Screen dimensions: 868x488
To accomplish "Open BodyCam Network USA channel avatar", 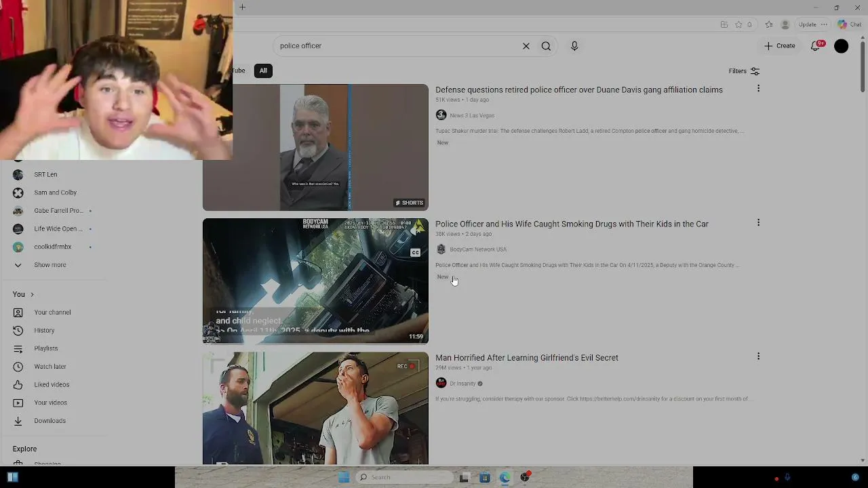I will pyautogui.click(x=441, y=249).
